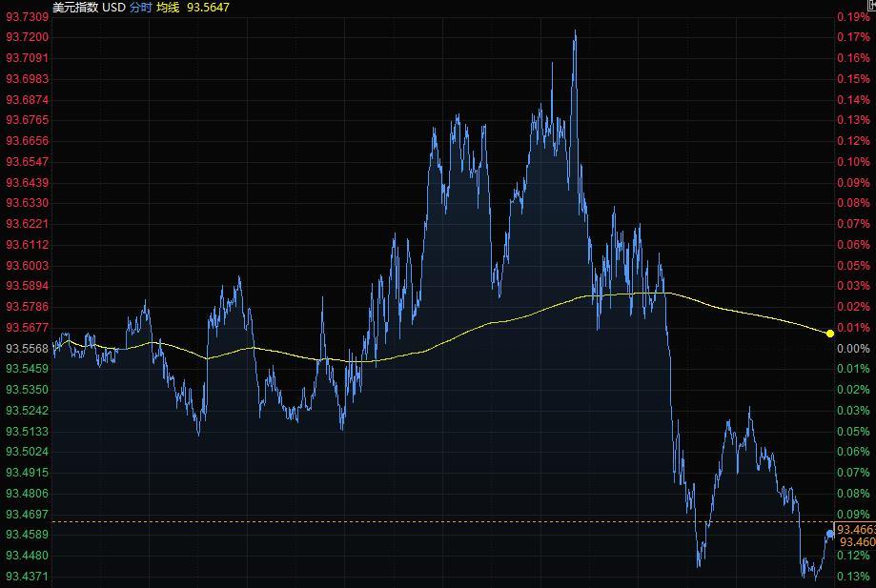Viewport: 876px width, 588px height.
Task: Select the 均线 average line label
Action: pyautogui.click(x=169, y=7)
